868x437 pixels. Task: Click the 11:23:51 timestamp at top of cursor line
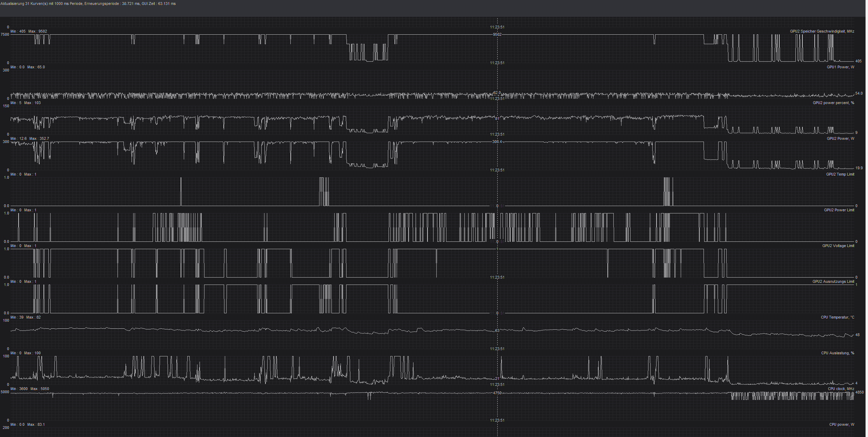tap(497, 27)
